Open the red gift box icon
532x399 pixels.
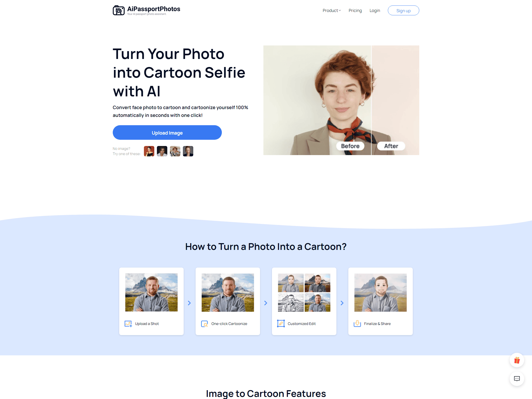pos(517,360)
